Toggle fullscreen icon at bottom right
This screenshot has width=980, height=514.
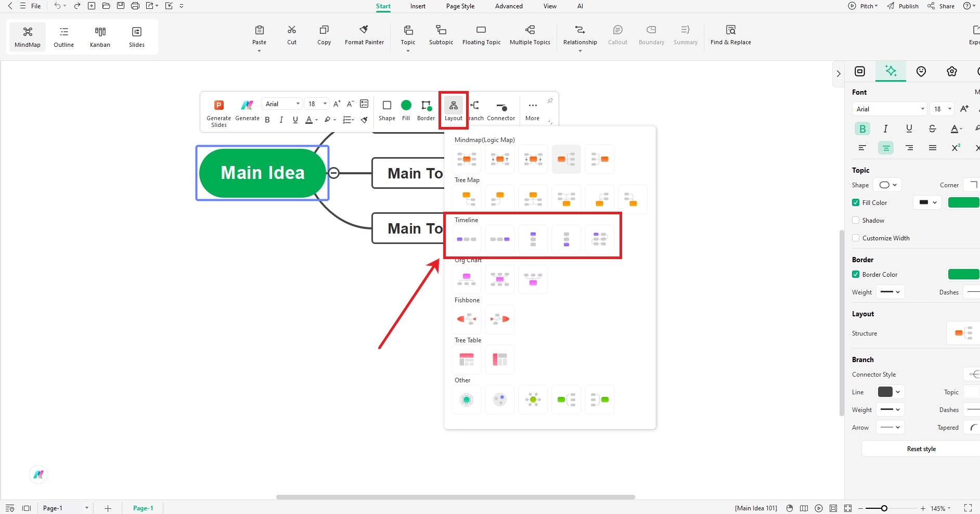pos(968,508)
